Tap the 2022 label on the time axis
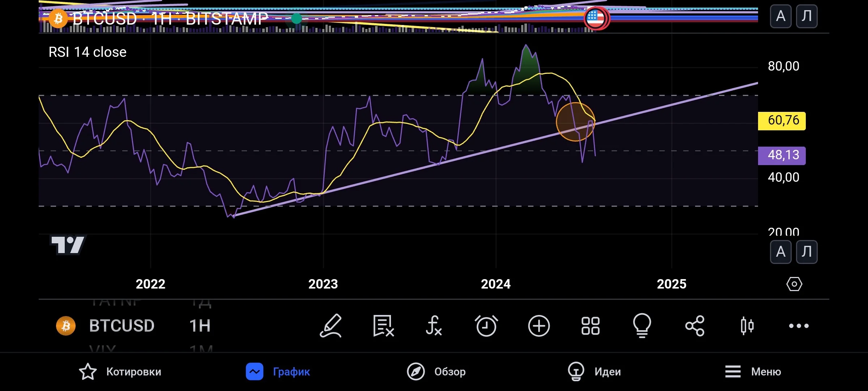 pos(150,284)
